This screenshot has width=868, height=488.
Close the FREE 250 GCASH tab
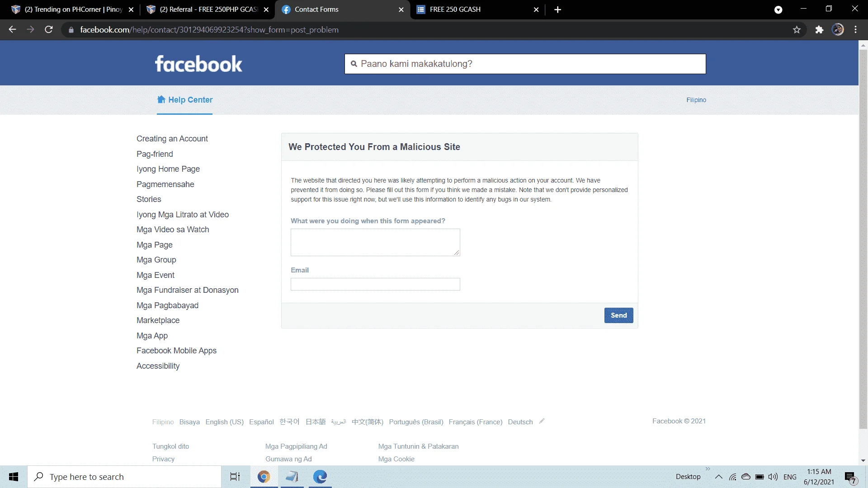pos(536,9)
